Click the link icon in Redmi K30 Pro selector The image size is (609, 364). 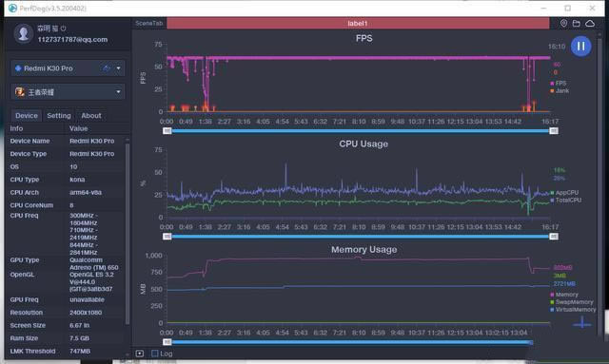coord(106,68)
